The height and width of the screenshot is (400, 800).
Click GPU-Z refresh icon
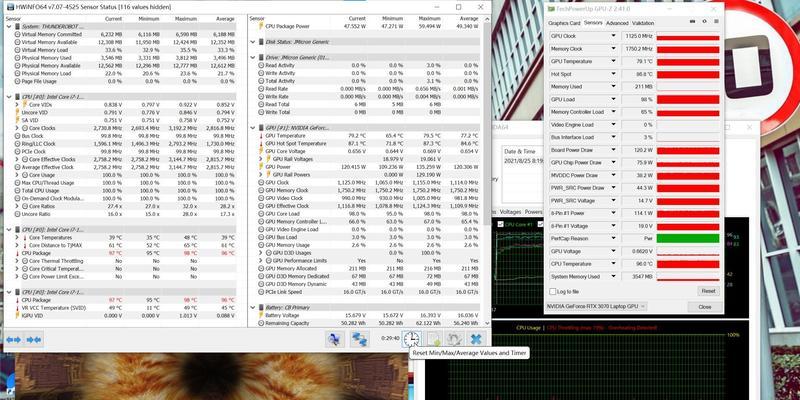point(705,21)
